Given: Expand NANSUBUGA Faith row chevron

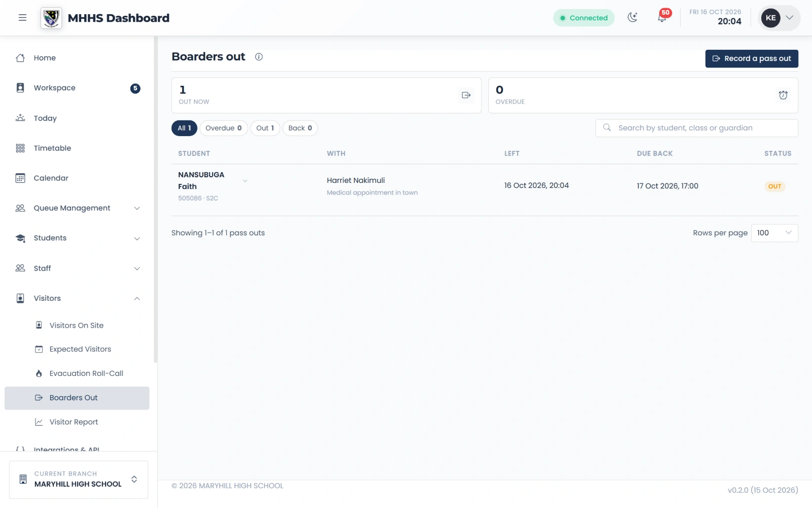Looking at the screenshot, I should (245, 181).
